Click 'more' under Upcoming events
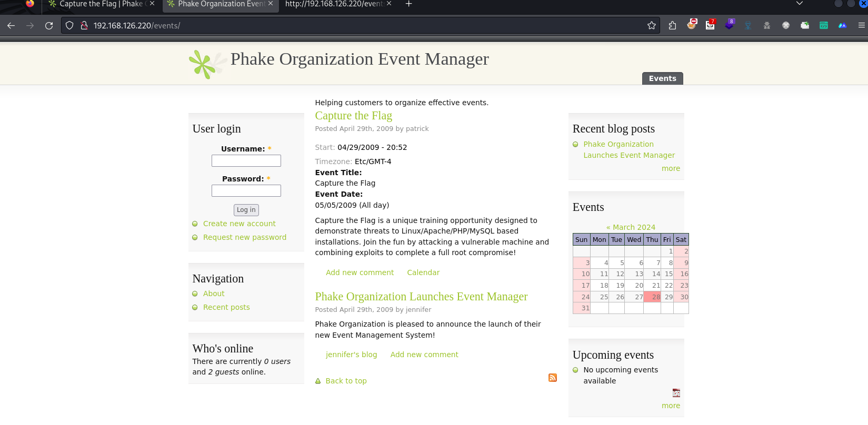This screenshot has height=425, width=868. click(x=671, y=406)
